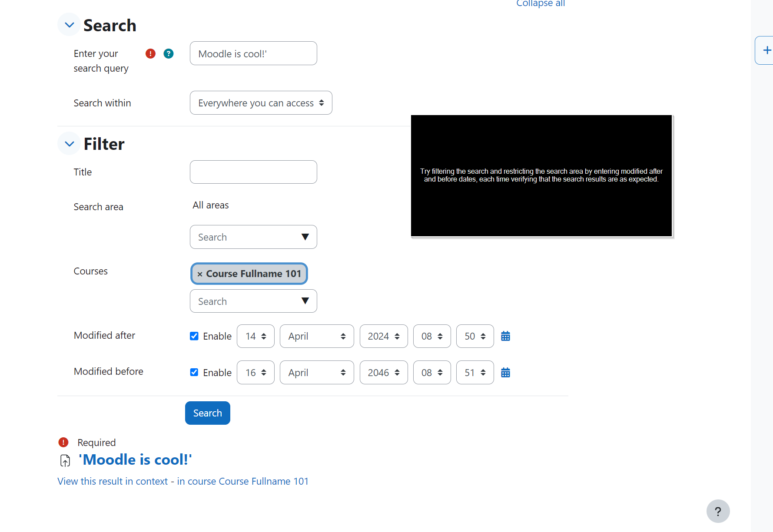773x532 pixels.
Task: Open Modified before year dropdown 2046
Action: 384,373
